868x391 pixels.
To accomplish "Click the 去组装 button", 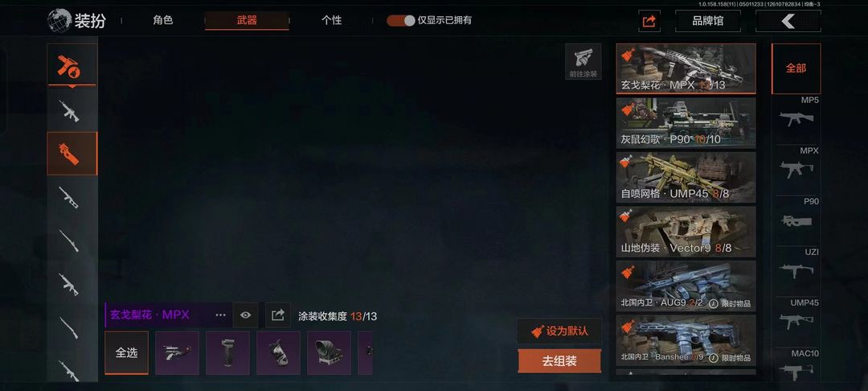I will click(x=559, y=361).
